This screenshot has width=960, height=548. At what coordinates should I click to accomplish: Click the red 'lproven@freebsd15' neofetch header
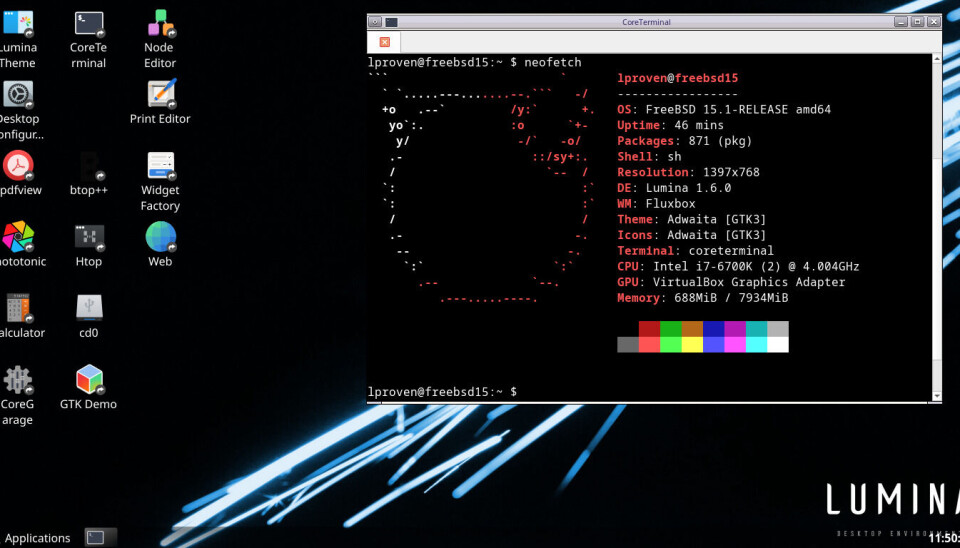pyautogui.click(x=678, y=78)
